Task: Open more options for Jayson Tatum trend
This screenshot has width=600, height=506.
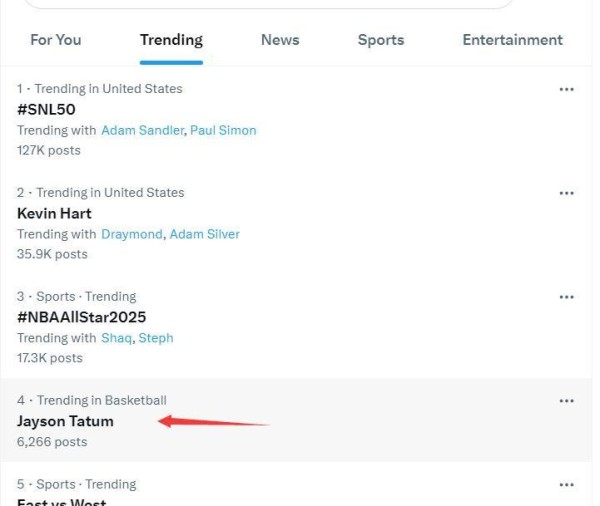Action: pyautogui.click(x=566, y=401)
